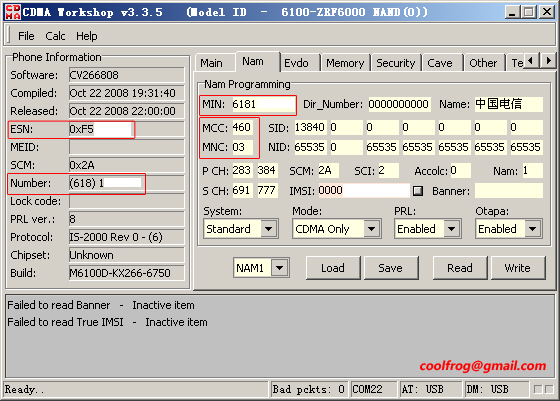Click the SID field showing 13840
The width and height of the screenshot is (560, 401).
(x=310, y=127)
